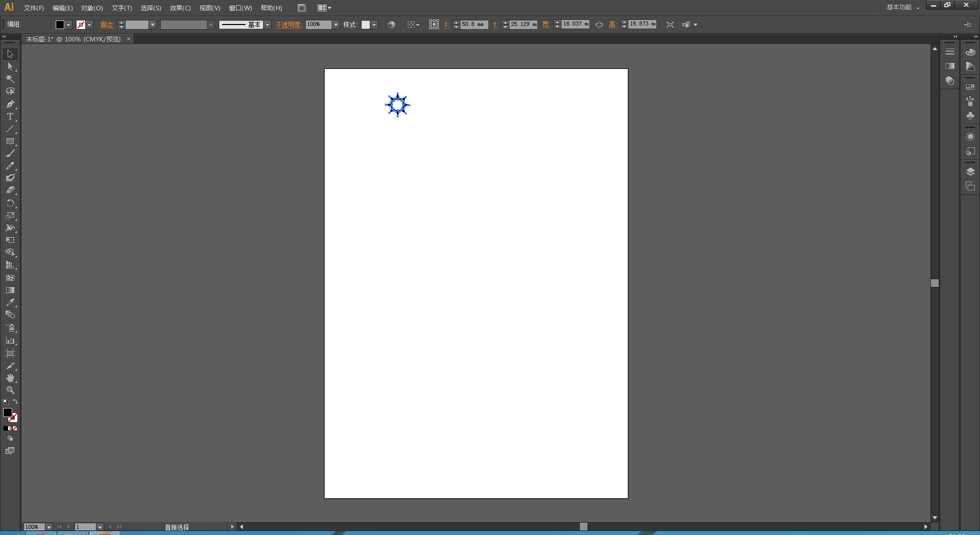This screenshot has width=980, height=535.
Task: Select the Pencil tool
Action: pyautogui.click(x=10, y=166)
